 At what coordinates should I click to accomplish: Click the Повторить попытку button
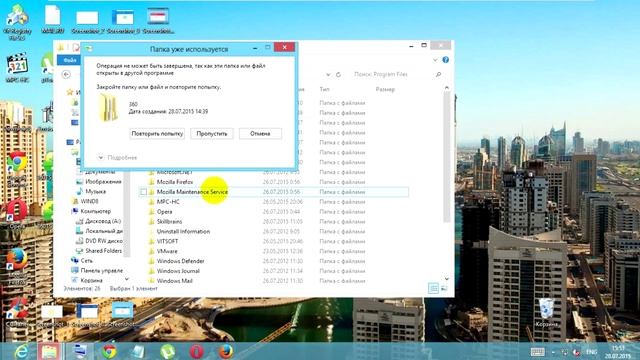click(x=157, y=133)
